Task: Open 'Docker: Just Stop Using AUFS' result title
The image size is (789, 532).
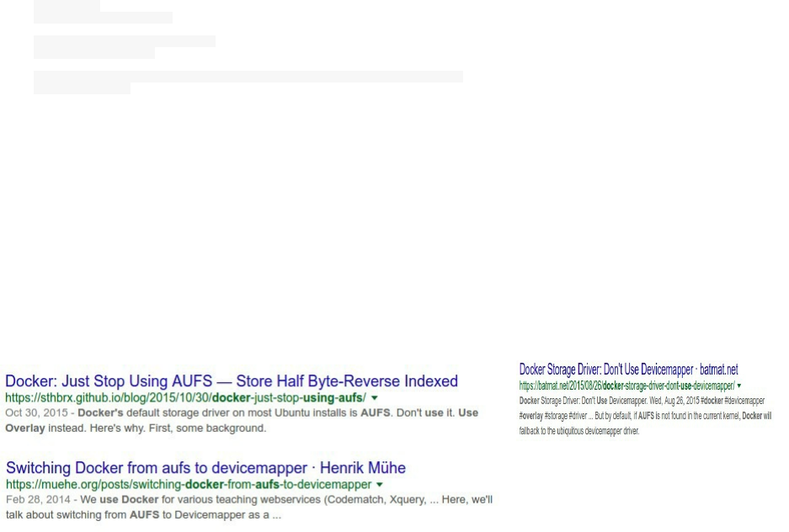Action: coord(232,381)
